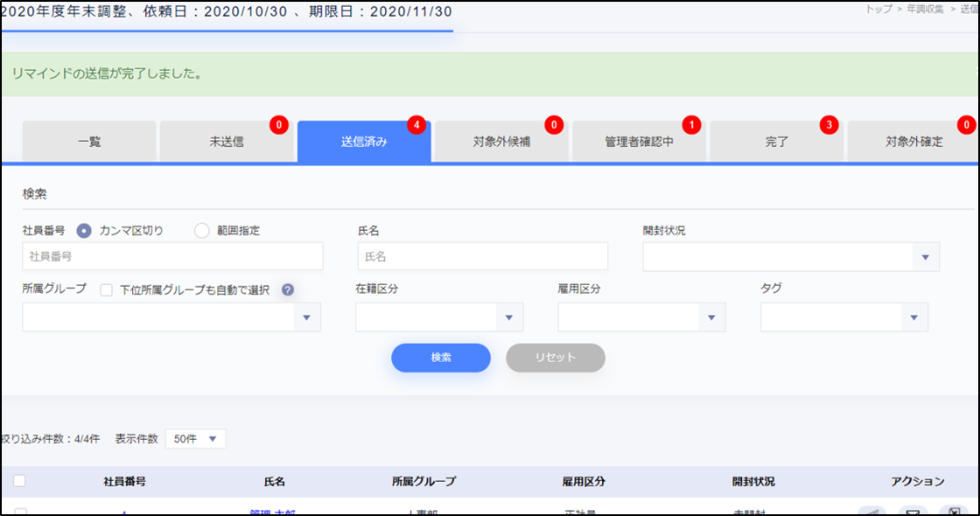Click the envelope icon in the アクション column
This screenshot has width=980, height=516.
(913, 512)
